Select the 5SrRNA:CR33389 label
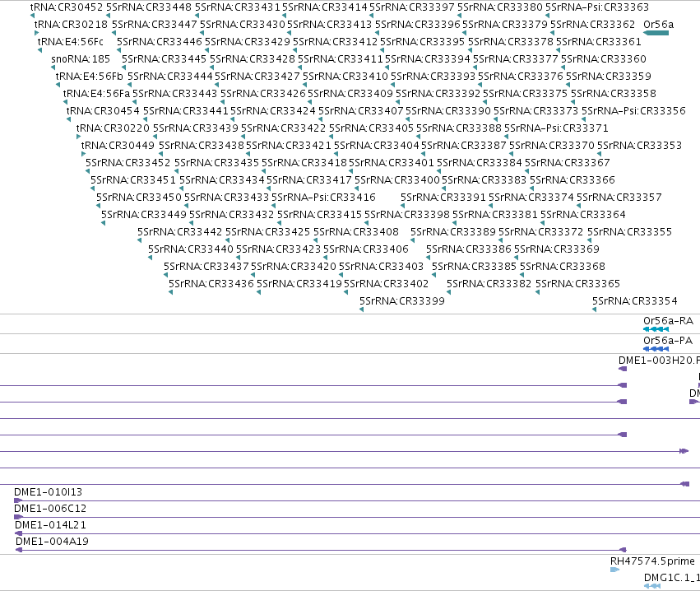Viewport: 700px width, 591px height. point(453,232)
